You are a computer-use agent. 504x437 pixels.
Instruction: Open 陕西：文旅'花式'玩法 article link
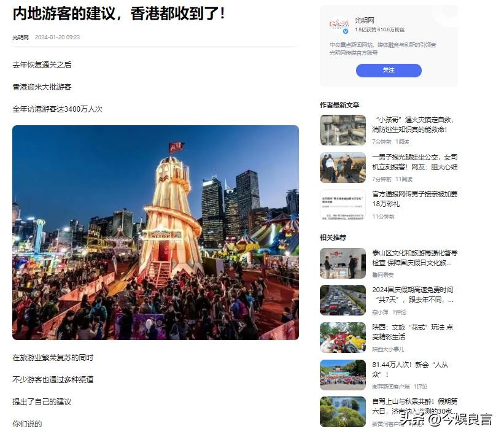413,332
